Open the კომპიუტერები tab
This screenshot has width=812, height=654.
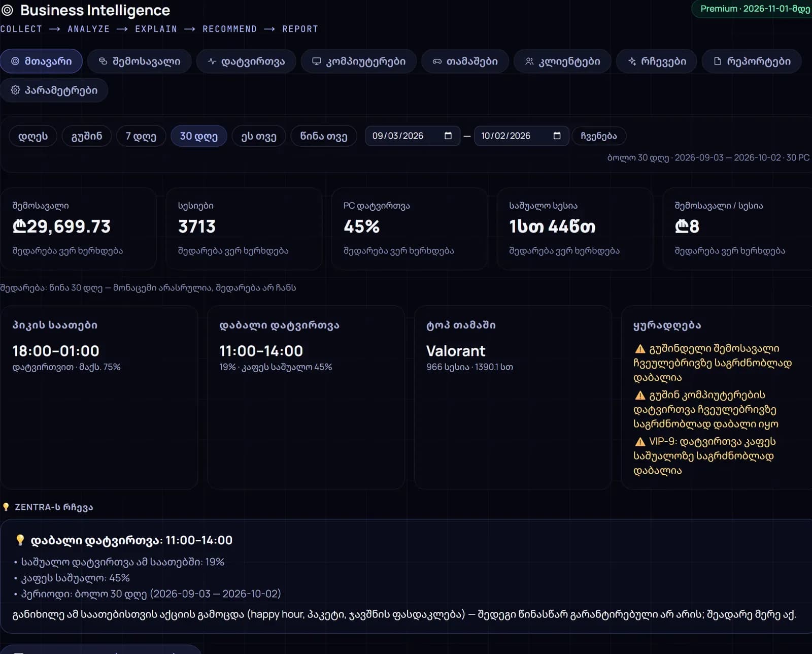(x=359, y=61)
